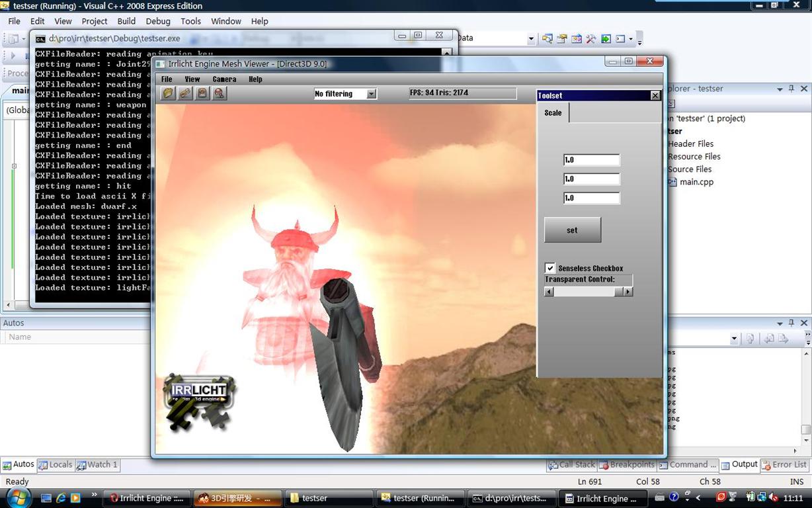Click the Find in Files toolbar icon

548,39
